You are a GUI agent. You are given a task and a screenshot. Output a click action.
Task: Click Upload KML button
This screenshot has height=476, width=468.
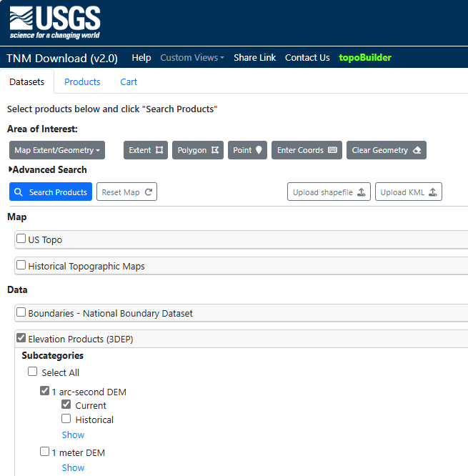(408, 192)
